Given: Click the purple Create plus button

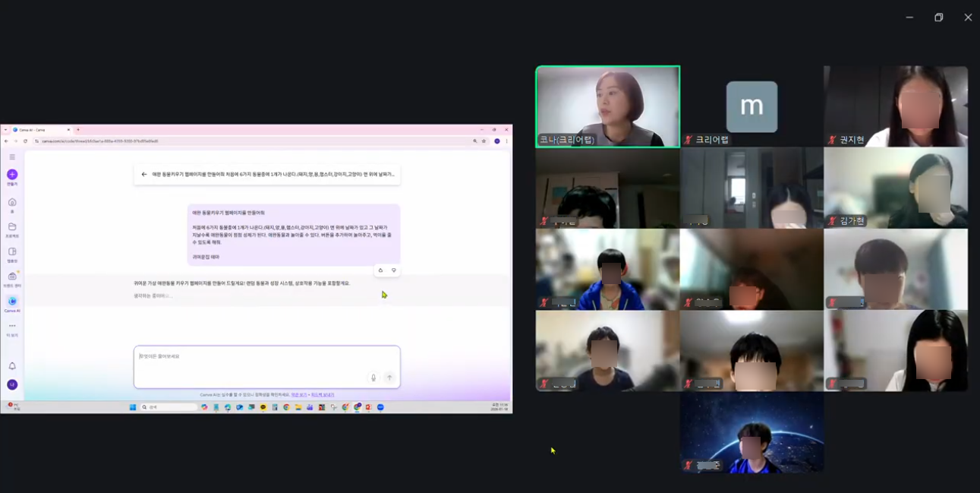Looking at the screenshot, I should (12, 175).
